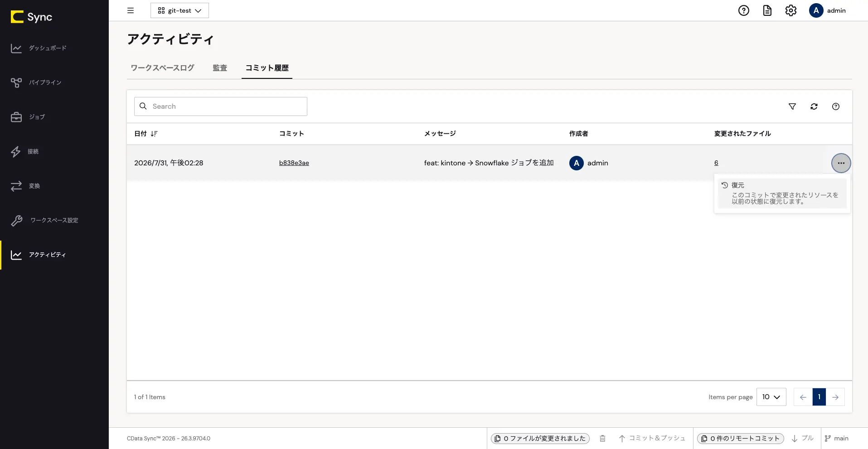
Task: Open the table help icon
Action: (x=835, y=106)
